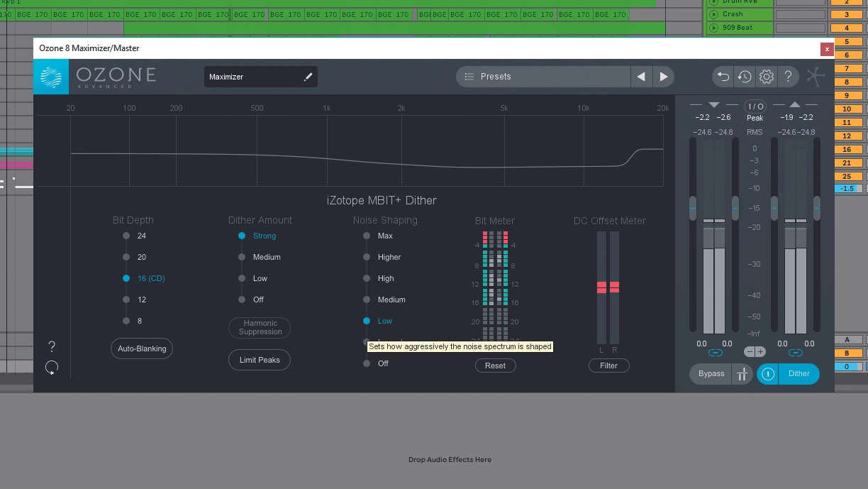This screenshot has width=868, height=489.
Task: Link the input gain channels
Action: [715, 353]
